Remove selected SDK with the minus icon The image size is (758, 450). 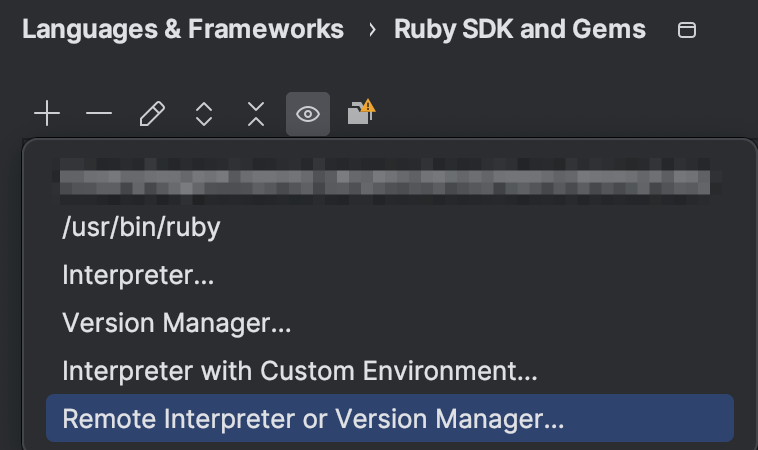[x=99, y=114]
